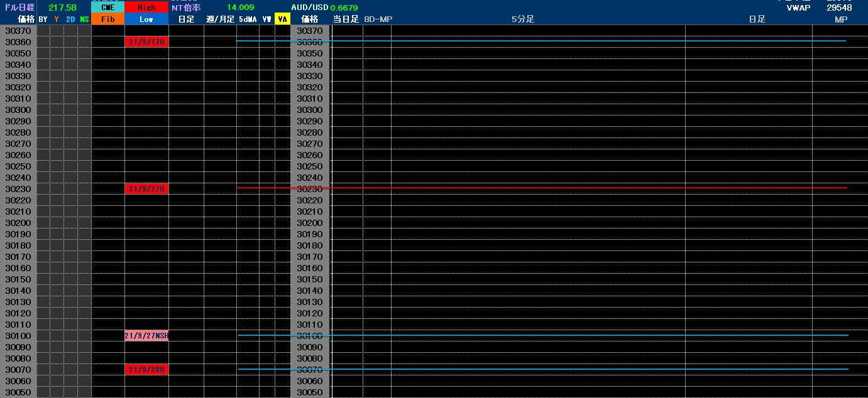Click the 217.58 value
The height and width of the screenshot is (398, 868).
(x=62, y=8)
